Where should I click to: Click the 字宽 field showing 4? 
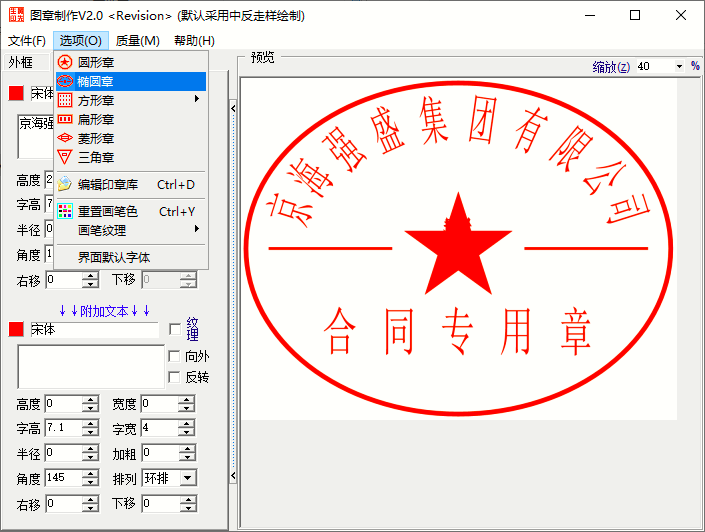tap(160, 428)
